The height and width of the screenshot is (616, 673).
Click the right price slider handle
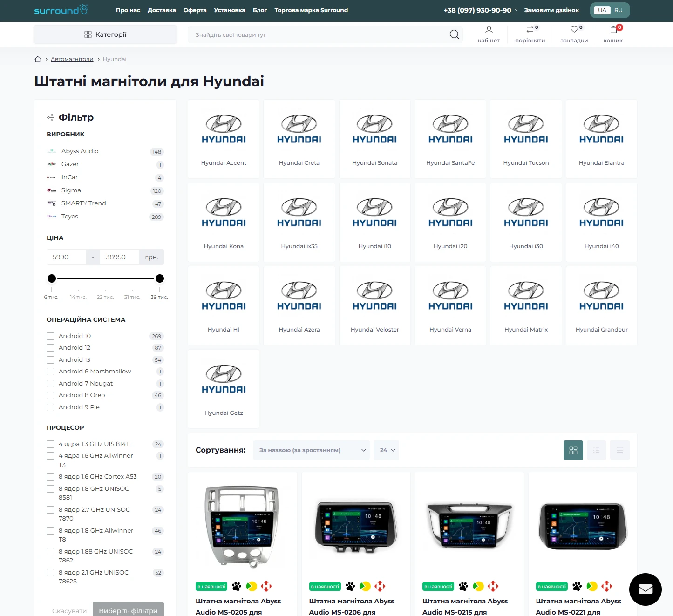160,278
